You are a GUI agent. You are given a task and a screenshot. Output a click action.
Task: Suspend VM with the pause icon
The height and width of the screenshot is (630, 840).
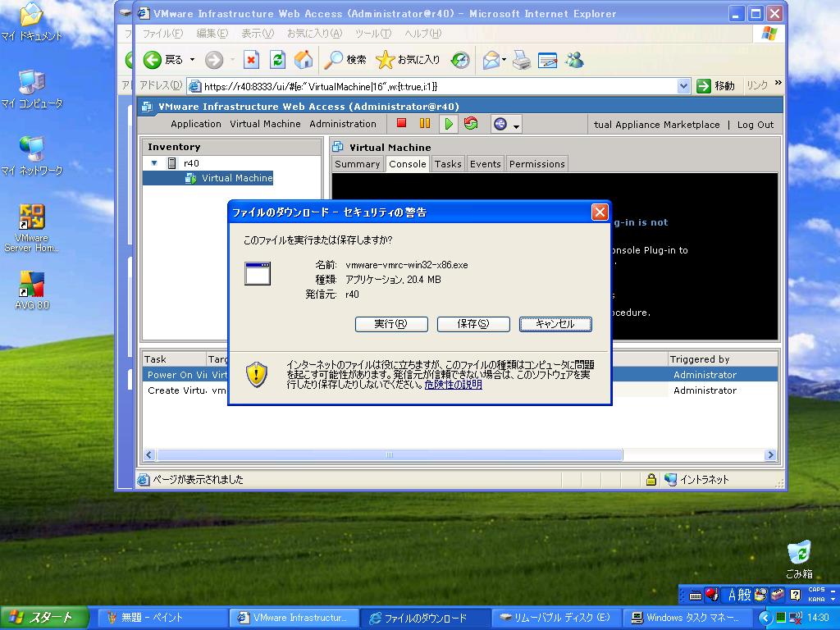click(425, 124)
